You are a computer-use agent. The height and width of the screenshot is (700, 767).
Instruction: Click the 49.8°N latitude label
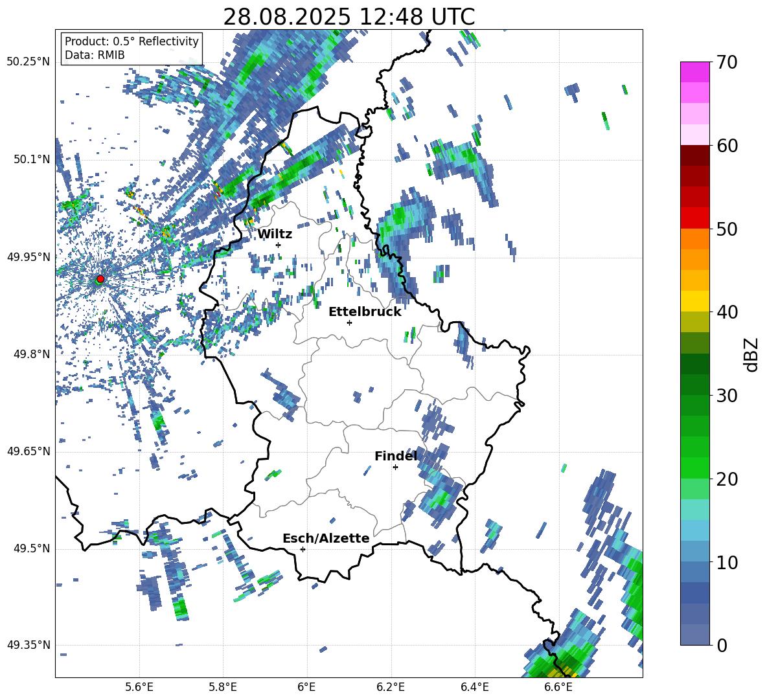[31, 354]
